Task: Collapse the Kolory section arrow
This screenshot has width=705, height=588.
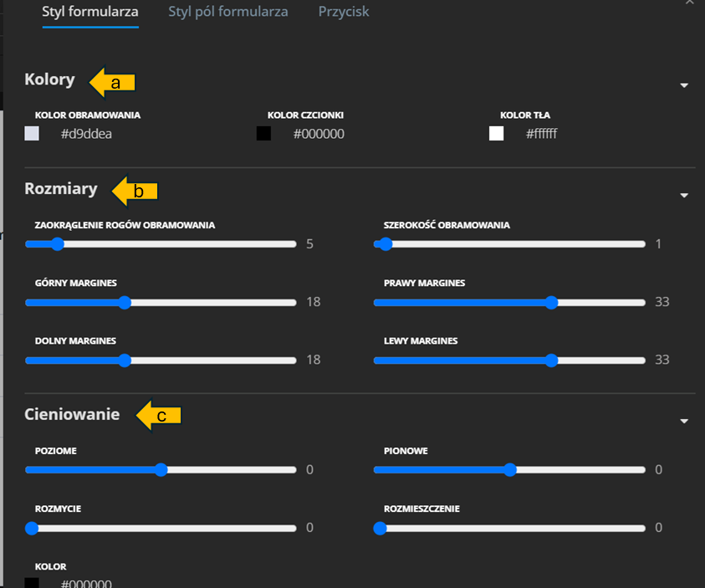Action: [684, 85]
